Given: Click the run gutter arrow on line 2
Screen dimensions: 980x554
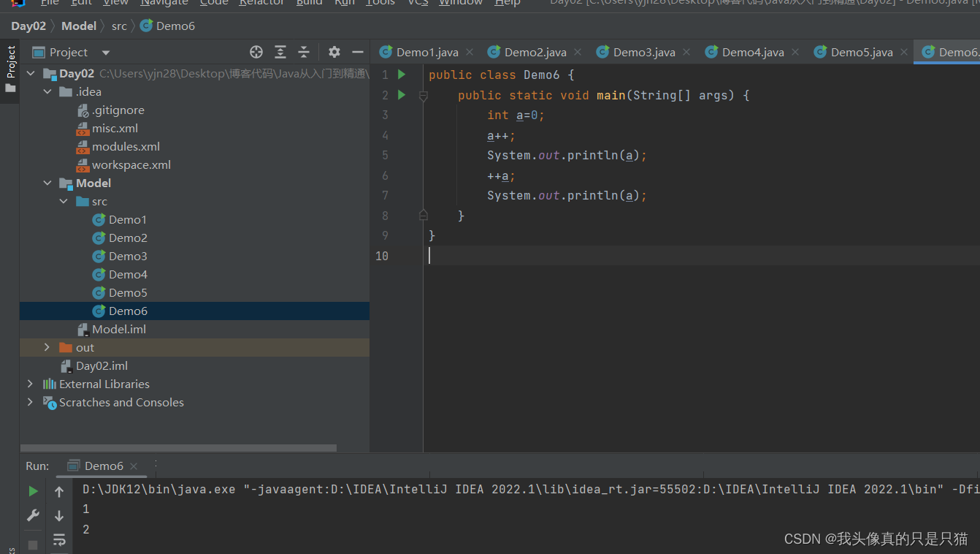Looking at the screenshot, I should click(x=402, y=95).
